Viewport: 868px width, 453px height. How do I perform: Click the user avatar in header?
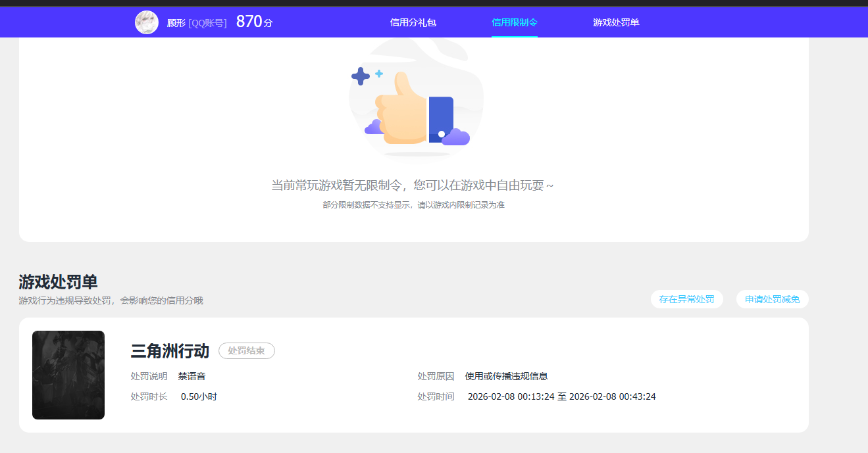(x=147, y=22)
